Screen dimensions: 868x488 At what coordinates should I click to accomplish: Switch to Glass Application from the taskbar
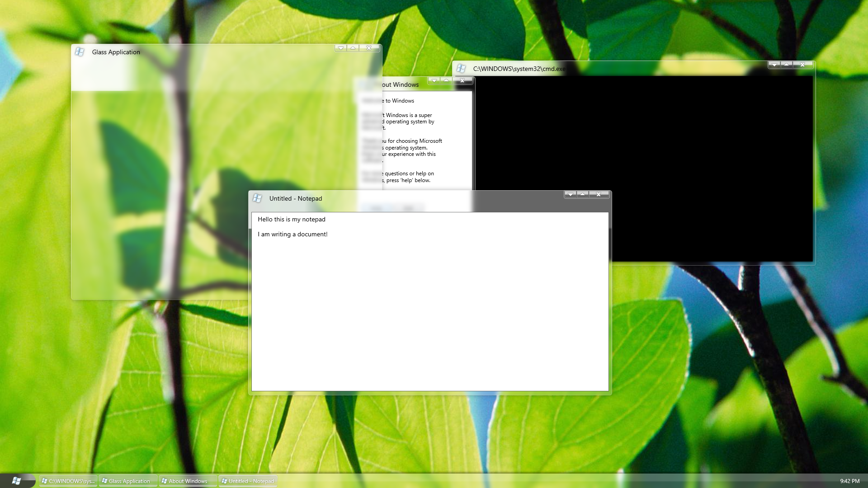click(128, 481)
